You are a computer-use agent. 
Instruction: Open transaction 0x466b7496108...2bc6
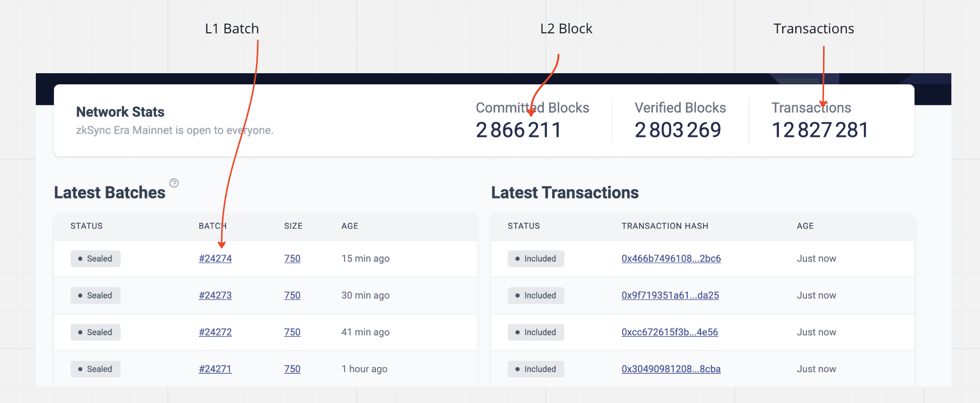[x=671, y=259]
